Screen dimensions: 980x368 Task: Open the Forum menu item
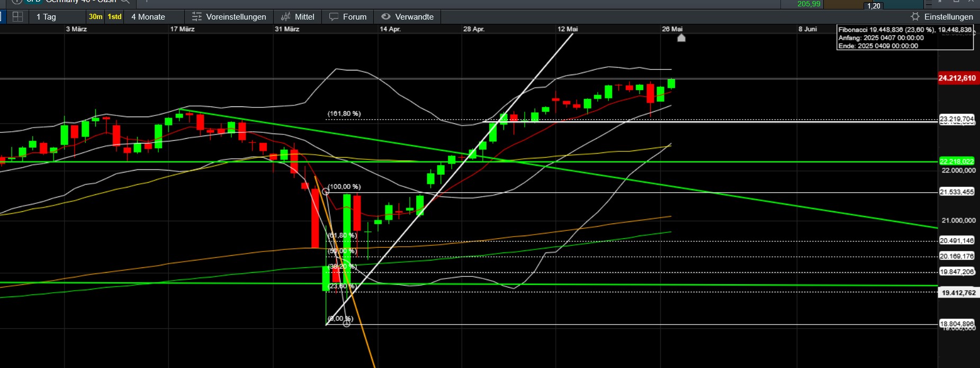[x=348, y=17]
